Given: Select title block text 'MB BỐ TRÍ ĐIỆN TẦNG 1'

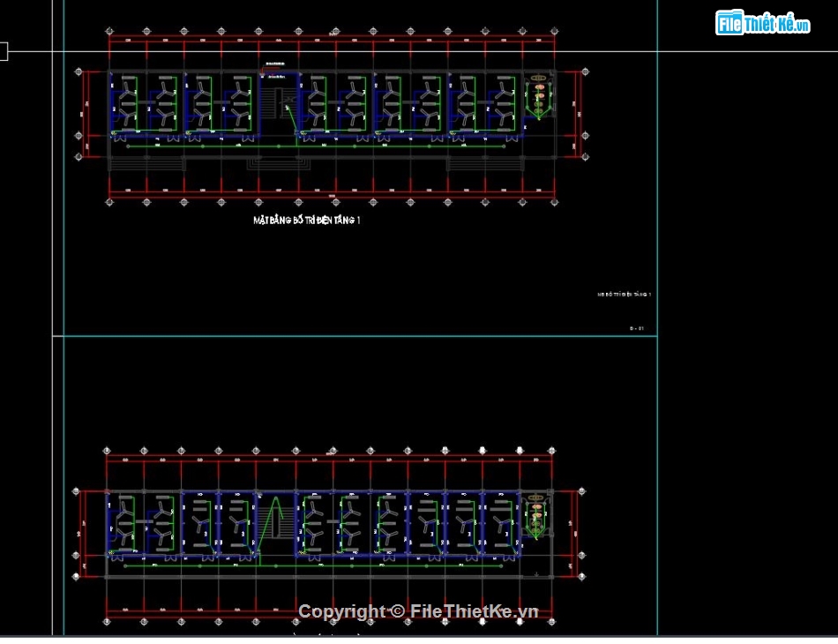Looking at the screenshot, I should coord(624,295).
